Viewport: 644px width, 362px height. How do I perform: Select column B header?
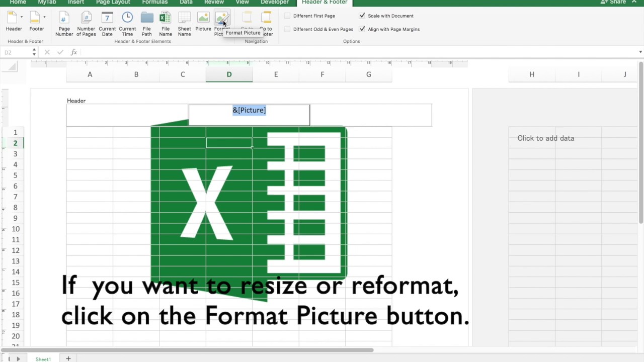click(x=136, y=74)
